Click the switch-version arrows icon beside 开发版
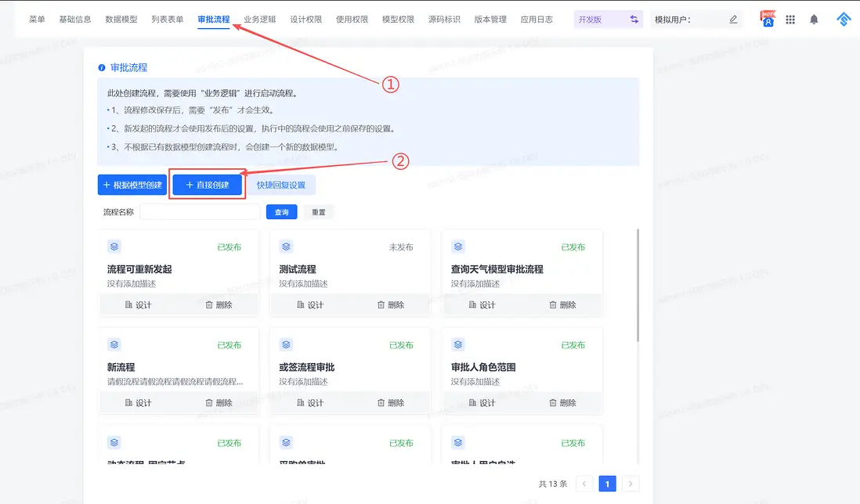The width and height of the screenshot is (860, 504). (x=634, y=19)
